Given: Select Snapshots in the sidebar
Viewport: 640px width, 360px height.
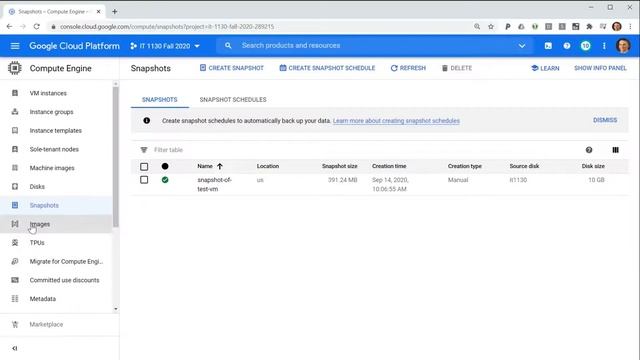Looking at the screenshot, I should pyautogui.click(x=44, y=205).
